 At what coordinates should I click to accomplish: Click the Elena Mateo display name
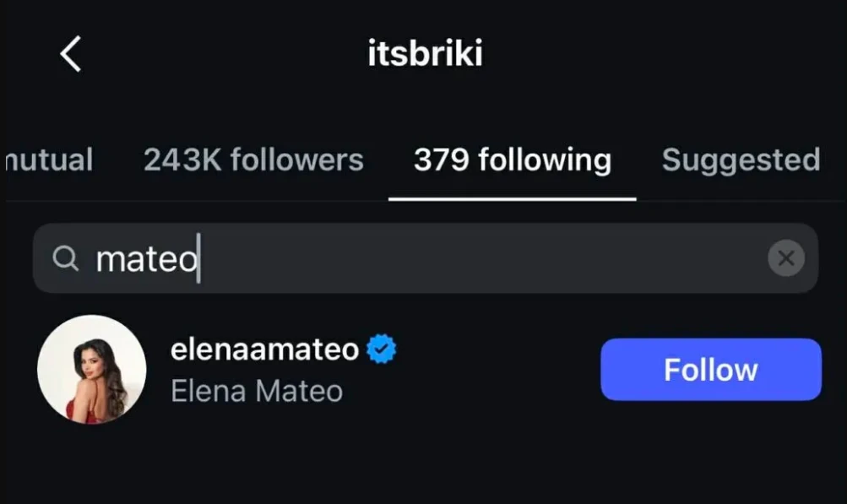(257, 391)
